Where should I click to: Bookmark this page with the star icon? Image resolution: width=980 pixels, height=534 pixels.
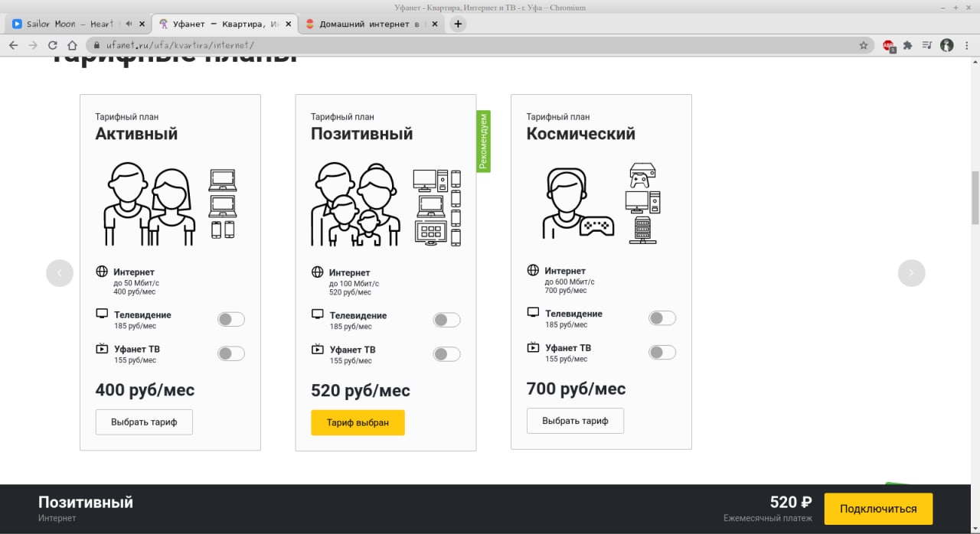pos(864,45)
